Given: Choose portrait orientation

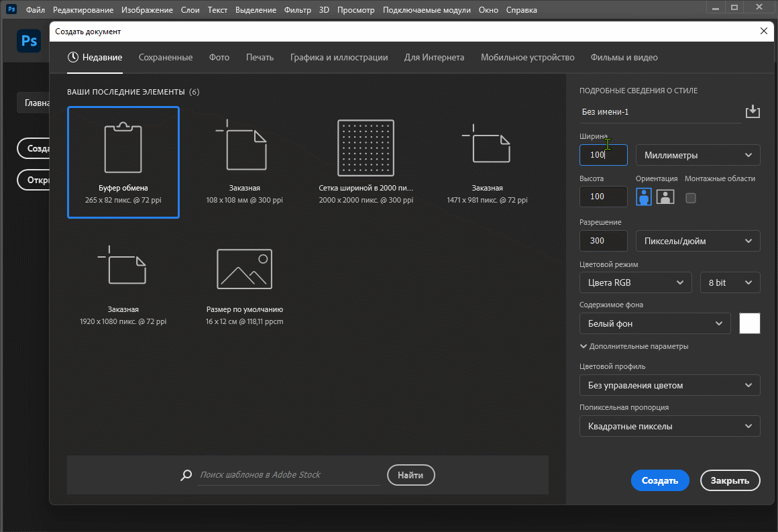Looking at the screenshot, I should (644, 197).
